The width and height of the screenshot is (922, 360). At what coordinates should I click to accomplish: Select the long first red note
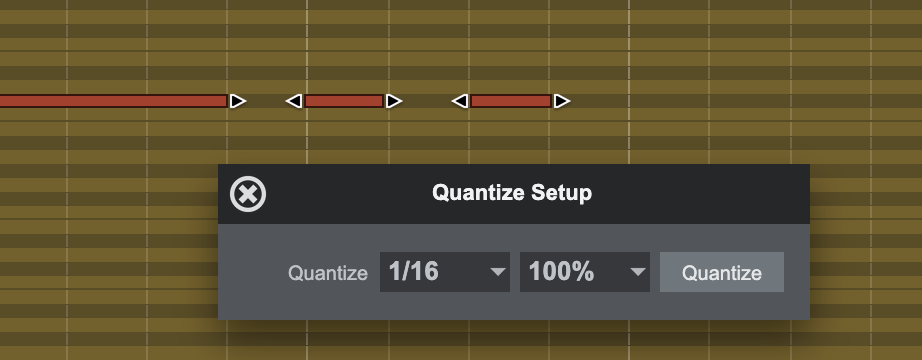click(x=113, y=101)
